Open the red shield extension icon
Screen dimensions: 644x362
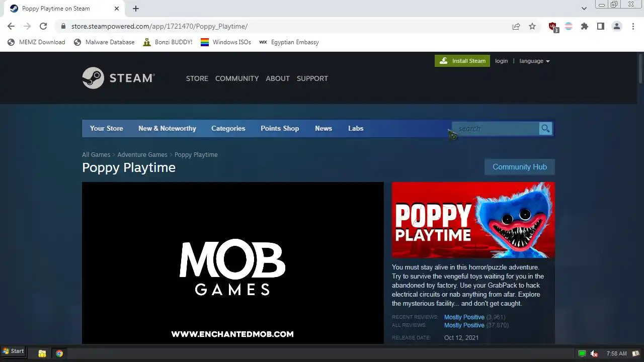point(553,27)
